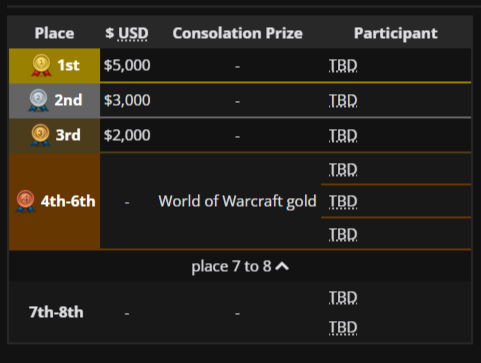
Task: Click the Participant column header
Action: pyautogui.click(x=396, y=33)
